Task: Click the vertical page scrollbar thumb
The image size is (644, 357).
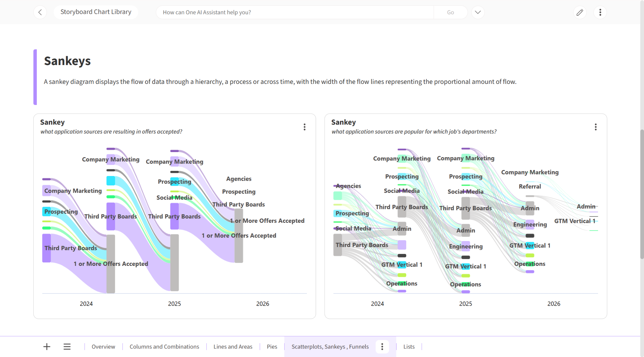Action: coord(642,194)
